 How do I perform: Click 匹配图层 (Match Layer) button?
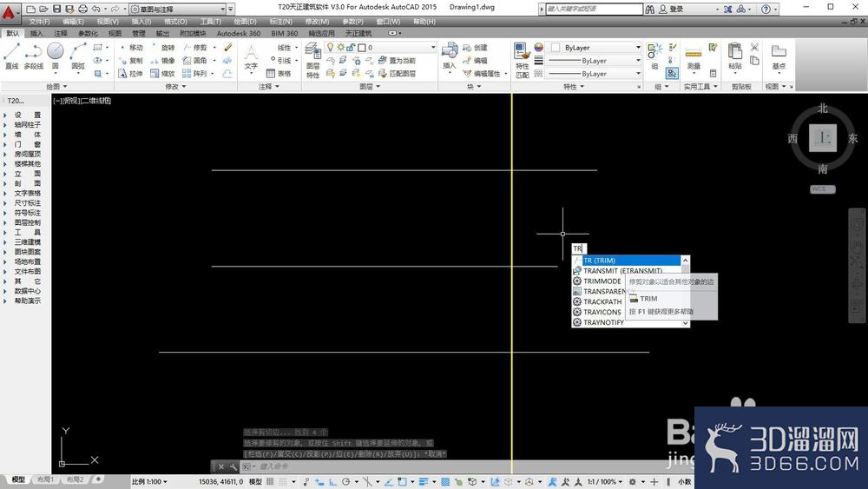tap(397, 73)
